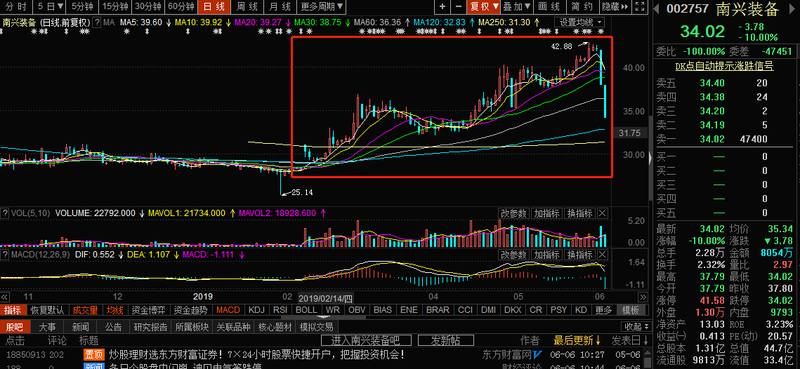Jump timeline to end with double-right arrow

643,297
